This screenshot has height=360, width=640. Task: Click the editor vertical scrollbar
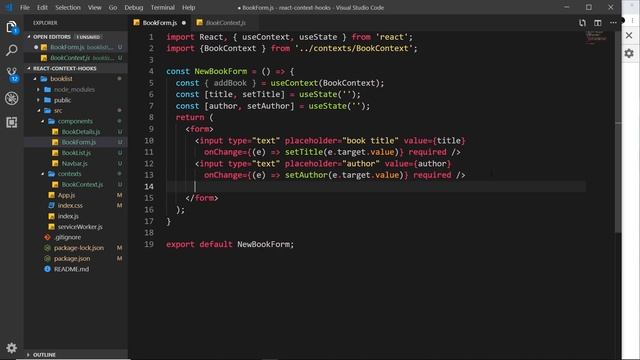click(618, 131)
